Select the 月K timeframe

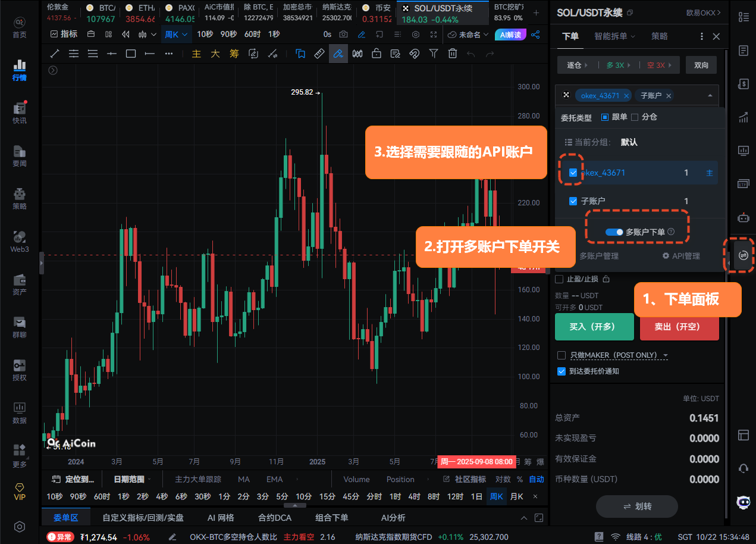tap(516, 496)
